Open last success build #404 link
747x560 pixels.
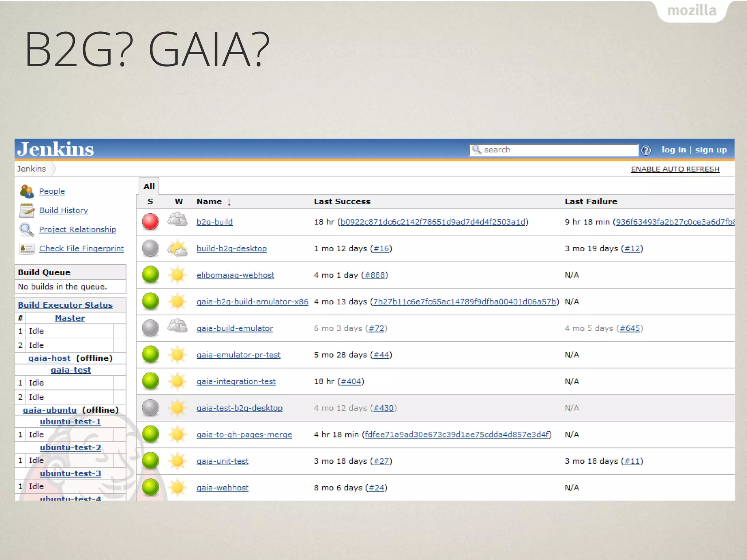[351, 381]
